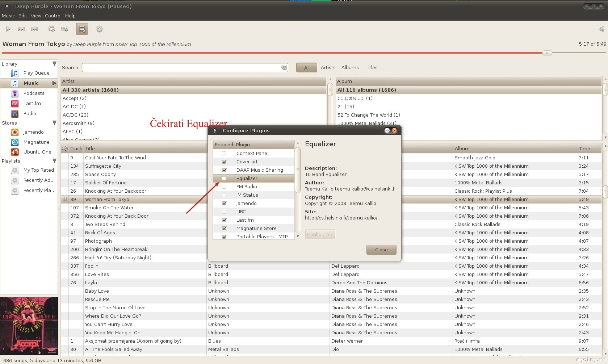
Task: Select Aerosmith (9) in artist list
Action: click(194, 123)
